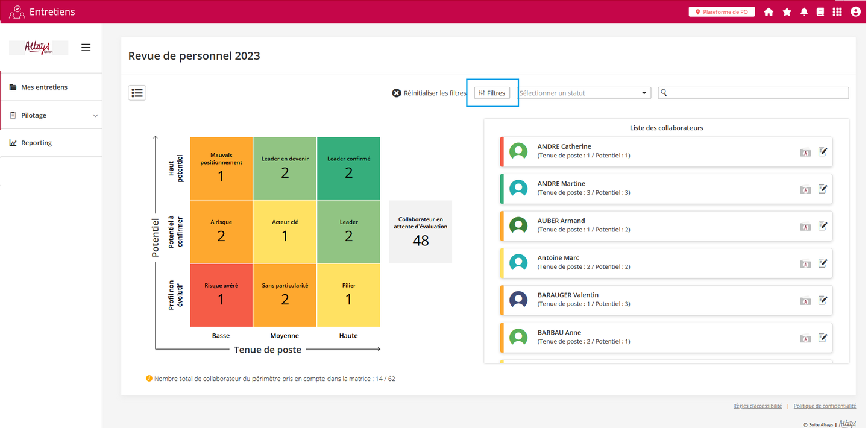
Task: Switch to list view icon
Action: tap(137, 93)
